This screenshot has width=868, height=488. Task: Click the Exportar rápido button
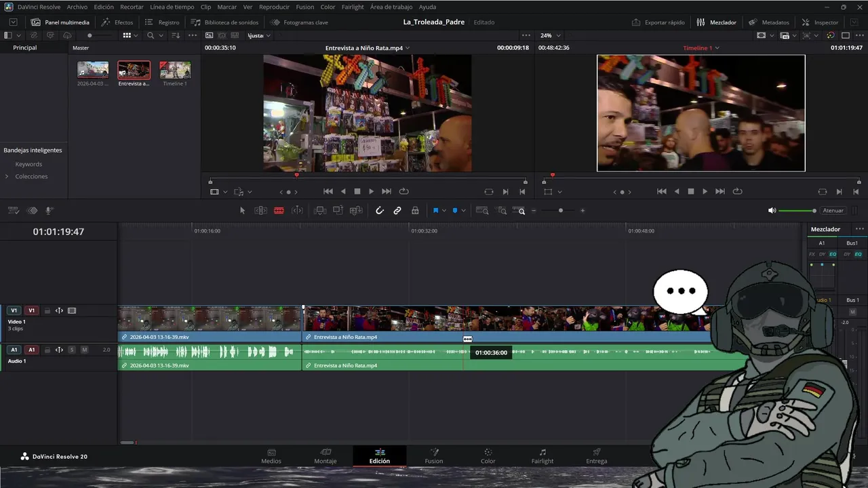pos(658,22)
